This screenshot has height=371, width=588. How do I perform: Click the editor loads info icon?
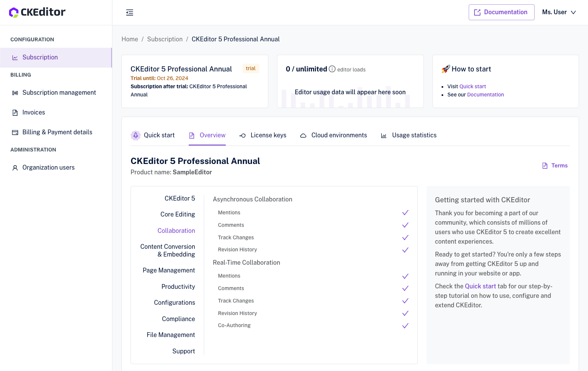[332, 69]
